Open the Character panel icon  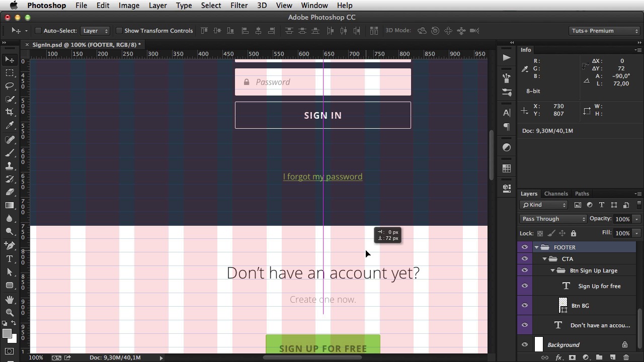click(507, 113)
